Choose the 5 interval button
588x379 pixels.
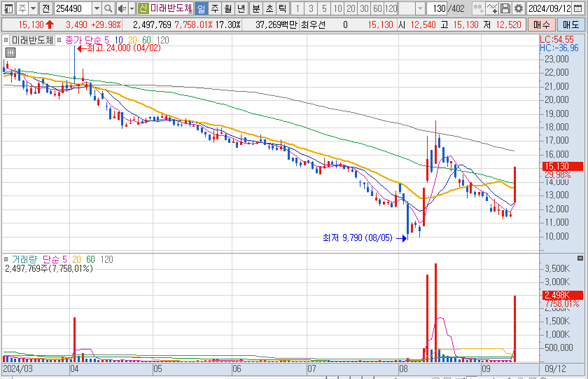[324, 8]
